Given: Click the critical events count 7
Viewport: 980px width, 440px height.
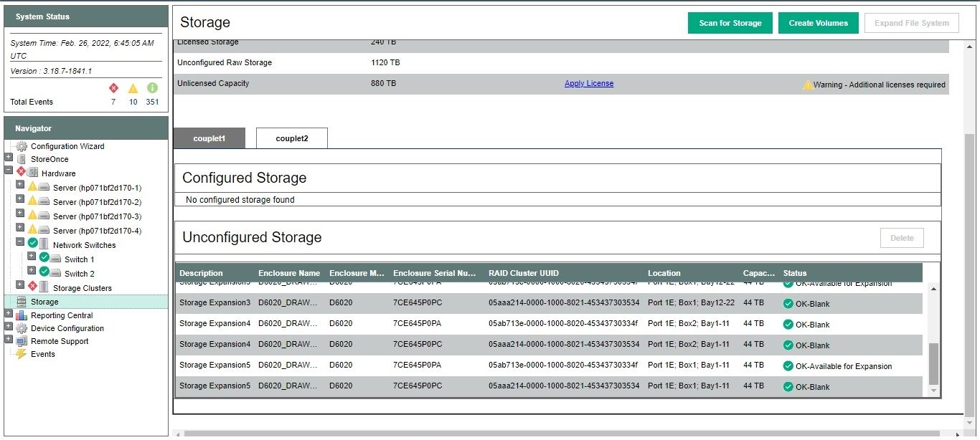Looking at the screenshot, I should 113,102.
